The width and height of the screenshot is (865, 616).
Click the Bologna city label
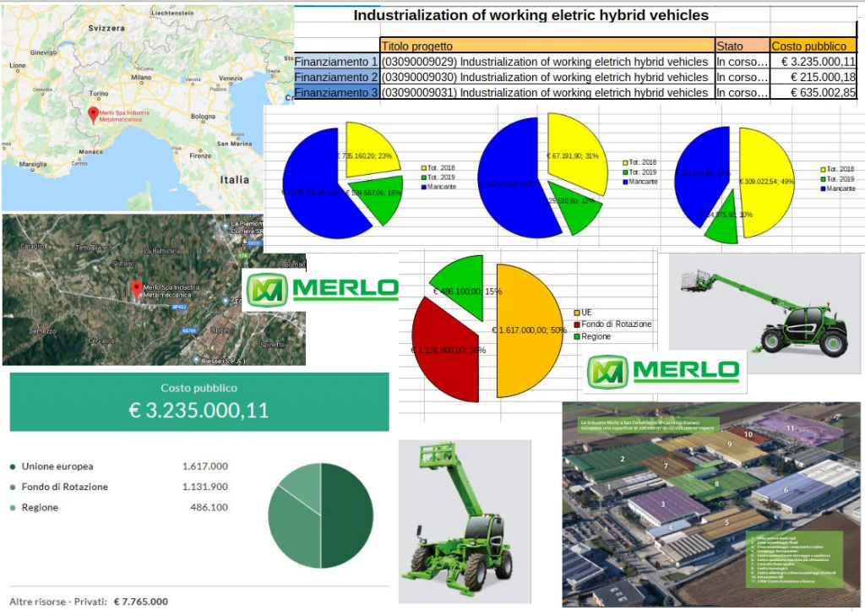(x=203, y=117)
